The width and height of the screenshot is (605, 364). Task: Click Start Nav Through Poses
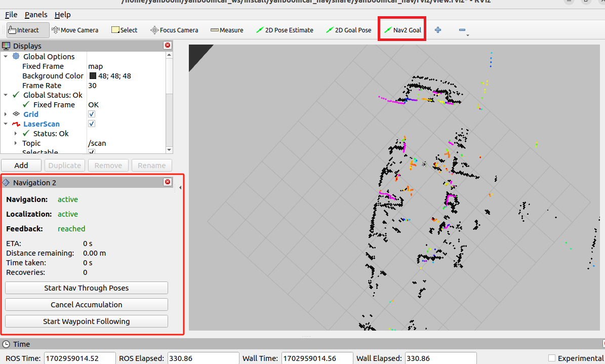click(87, 288)
